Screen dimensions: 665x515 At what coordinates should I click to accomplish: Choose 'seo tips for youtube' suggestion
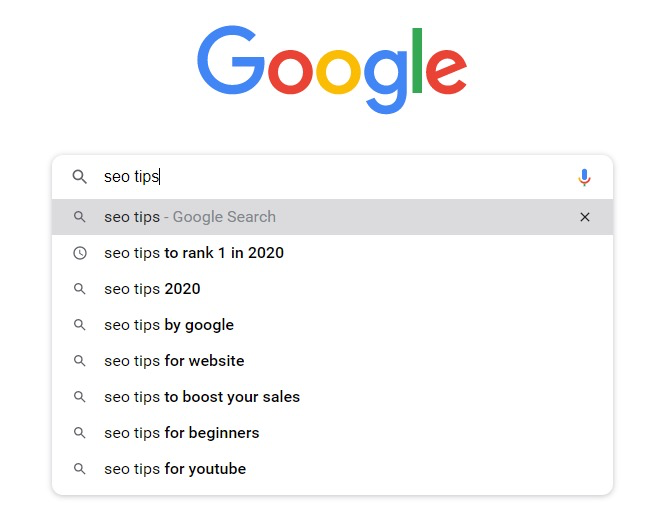[x=332, y=469]
